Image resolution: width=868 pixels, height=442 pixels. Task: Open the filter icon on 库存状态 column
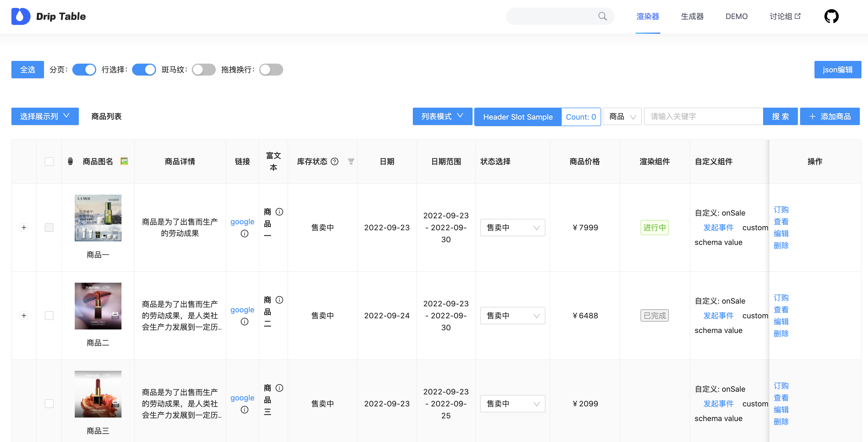(x=351, y=161)
